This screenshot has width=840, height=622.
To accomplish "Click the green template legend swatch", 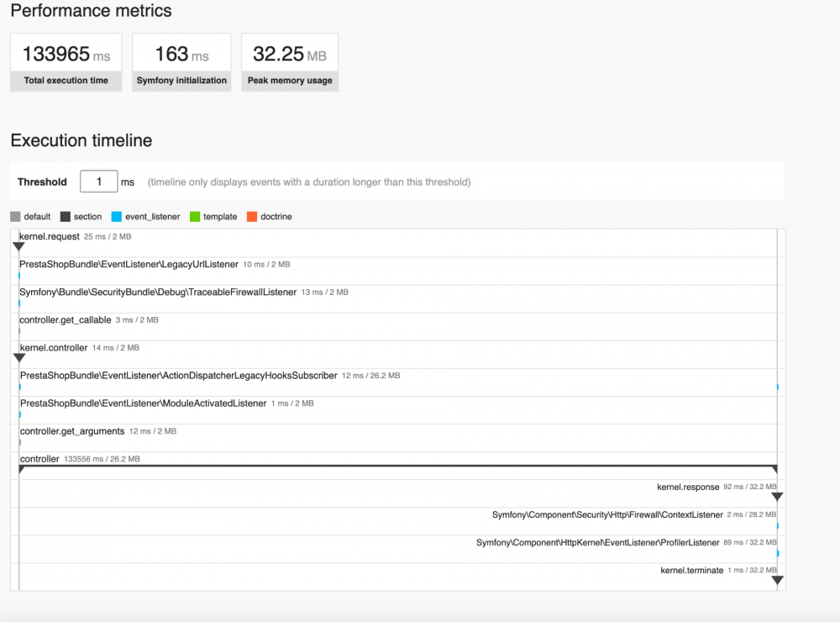I will [195, 217].
